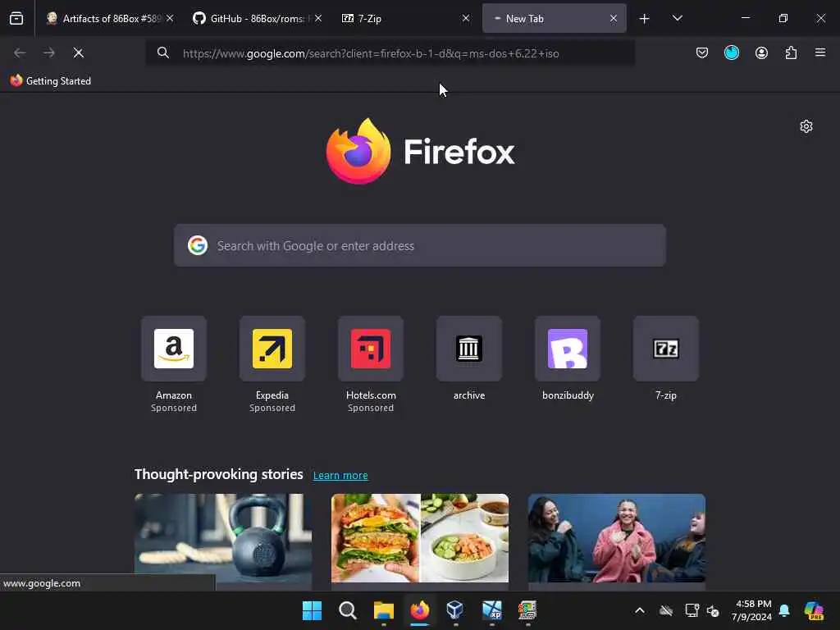
Task: Open the XP taskbar app icon
Action: coord(492,610)
